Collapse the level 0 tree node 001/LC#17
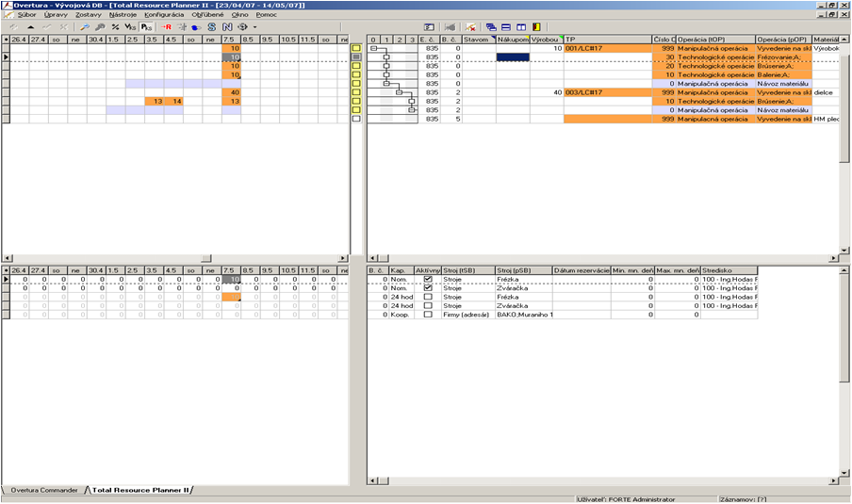This screenshot has width=852, height=504. pyautogui.click(x=373, y=48)
